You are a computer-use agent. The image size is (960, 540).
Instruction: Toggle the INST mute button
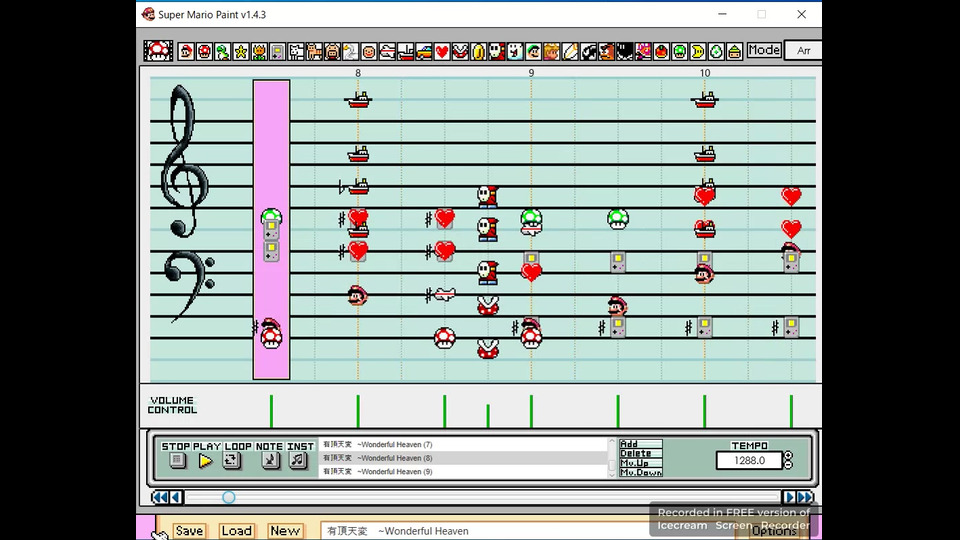pos(298,460)
